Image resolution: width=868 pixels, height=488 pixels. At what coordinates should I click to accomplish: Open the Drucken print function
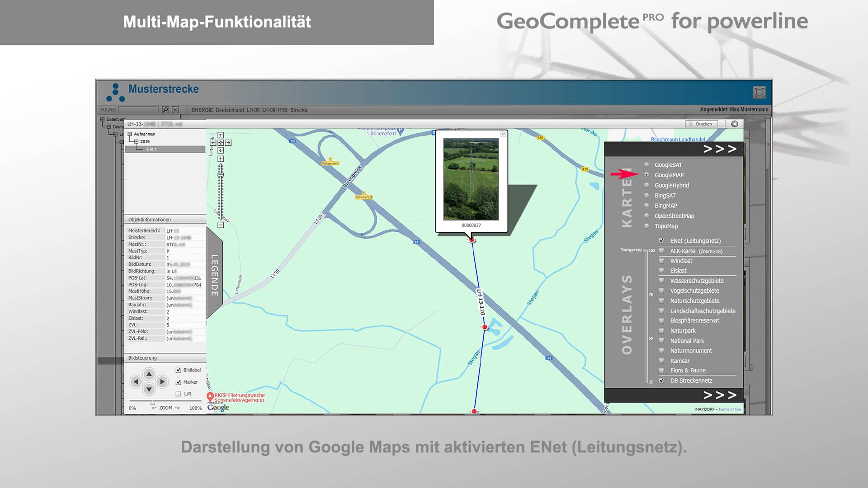701,124
